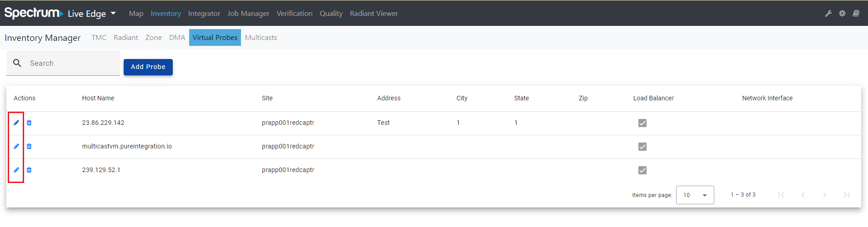The height and width of the screenshot is (227, 868).
Task: Click the '1 – 3 of 3' range label
Action: tap(743, 195)
